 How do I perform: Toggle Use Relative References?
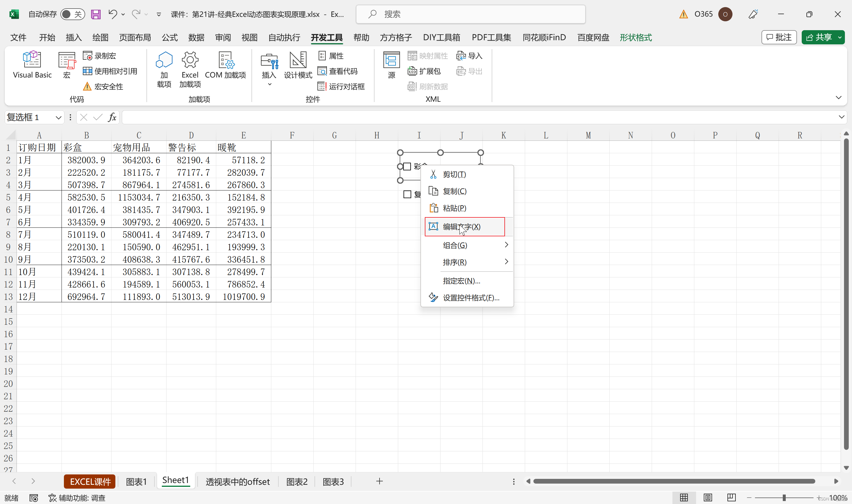(x=110, y=71)
